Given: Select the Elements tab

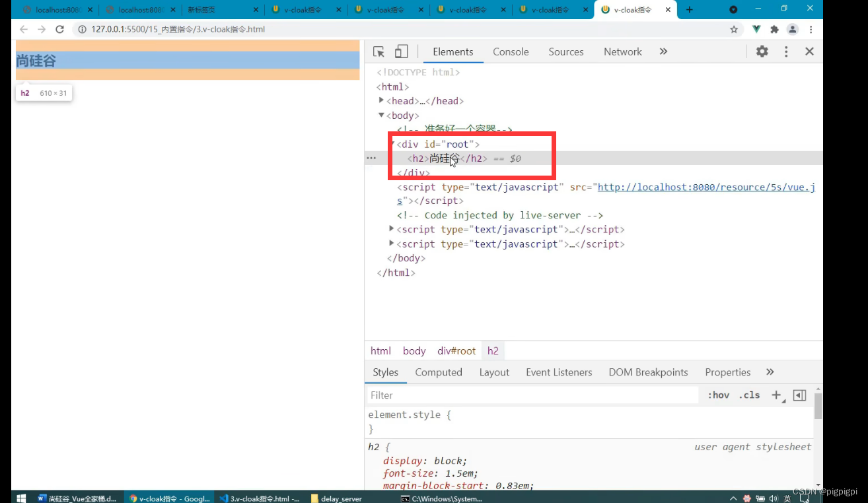Looking at the screenshot, I should point(453,51).
